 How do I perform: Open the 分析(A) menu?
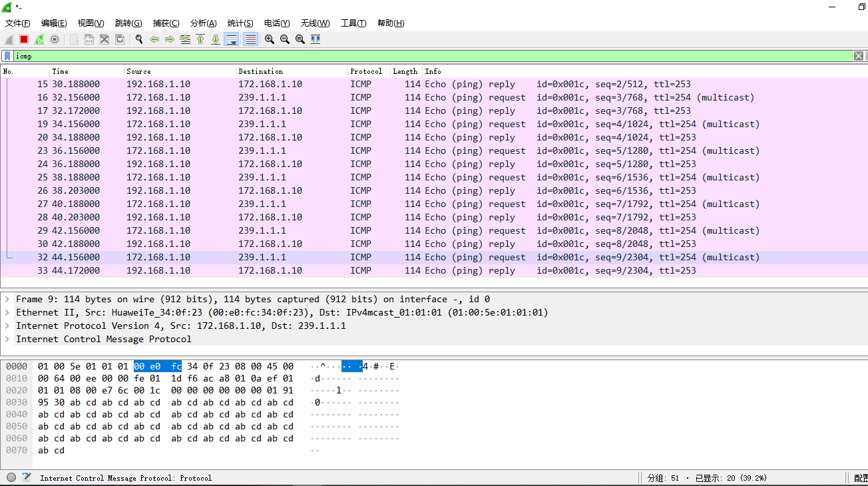[204, 23]
